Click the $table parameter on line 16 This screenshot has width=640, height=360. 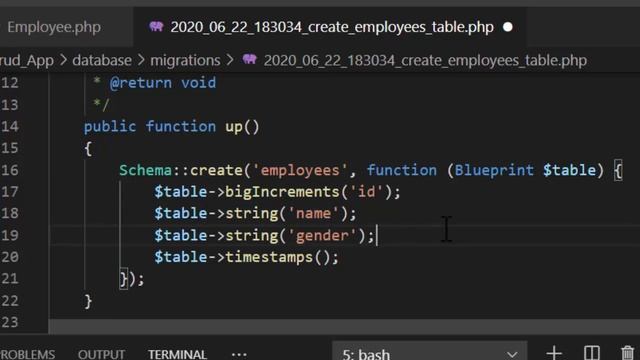click(569, 170)
